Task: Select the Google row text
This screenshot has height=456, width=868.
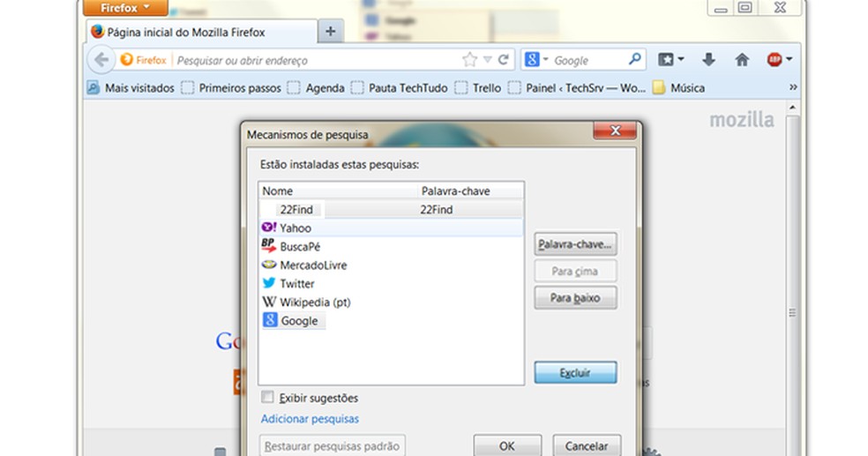Action: [x=300, y=321]
